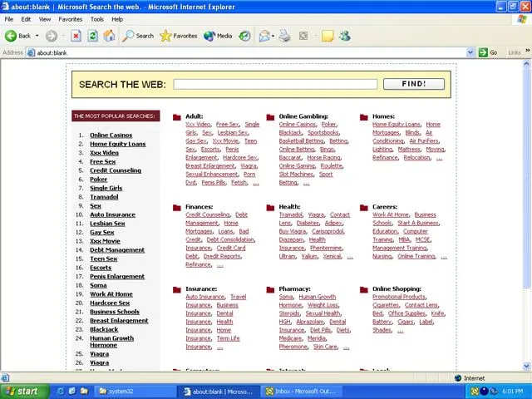Click the Mail envelope icon
This screenshot has height=399, width=532.
[264, 36]
